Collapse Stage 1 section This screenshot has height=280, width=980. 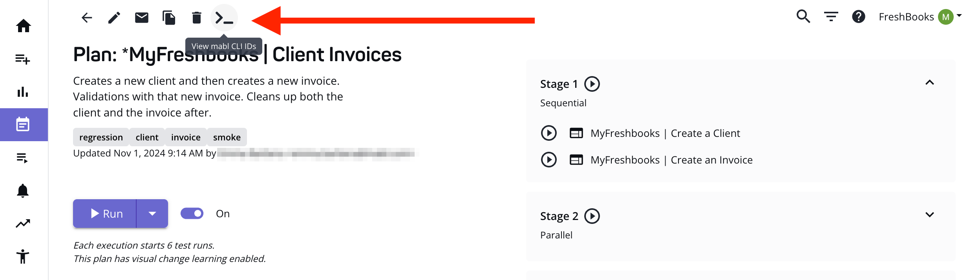929,82
